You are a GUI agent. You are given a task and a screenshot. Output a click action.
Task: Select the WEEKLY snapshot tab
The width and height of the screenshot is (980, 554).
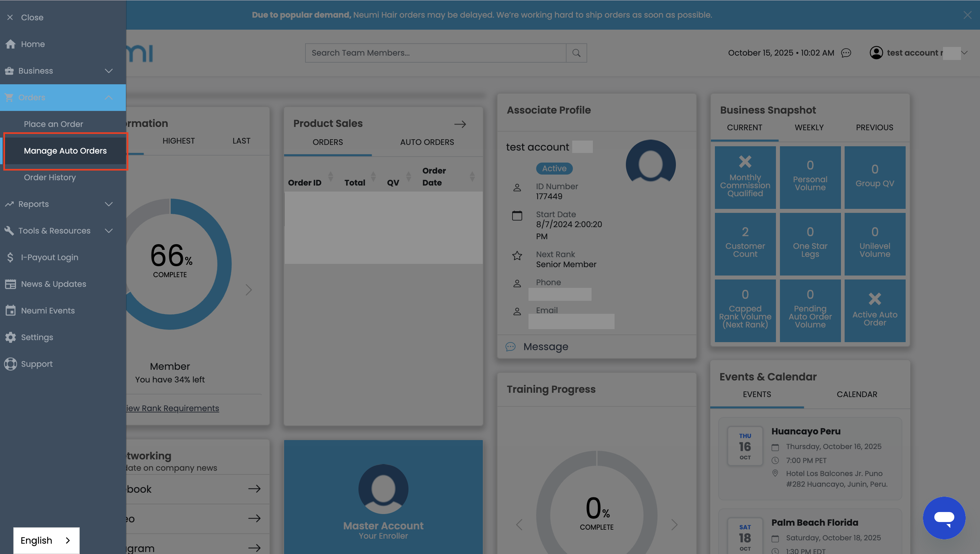[x=809, y=128]
